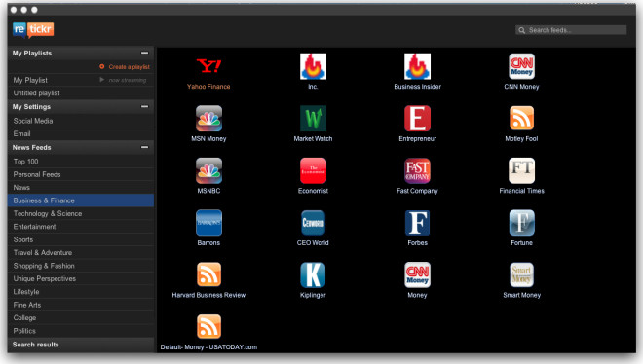Collapse the My Settings section
Image resolution: width=643 pixels, height=364 pixels.
pos(144,106)
